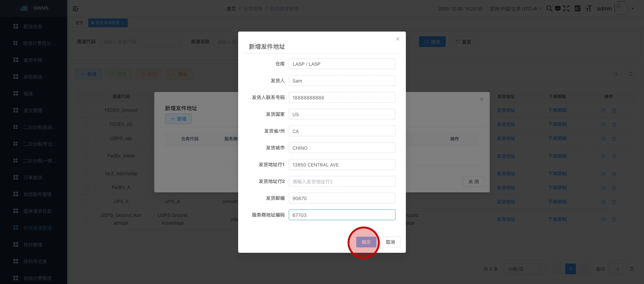Switch to the 首页 tab

click(x=79, y=23)
